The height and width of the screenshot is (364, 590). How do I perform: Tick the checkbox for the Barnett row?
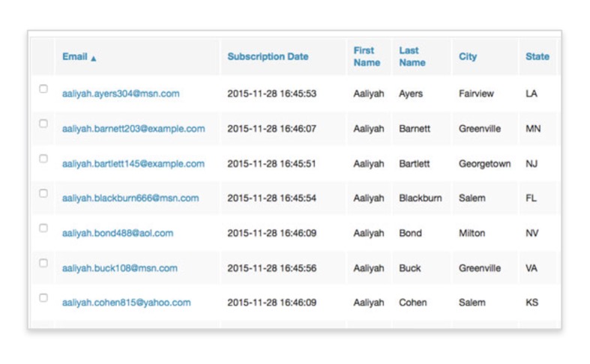click(43, 124)
